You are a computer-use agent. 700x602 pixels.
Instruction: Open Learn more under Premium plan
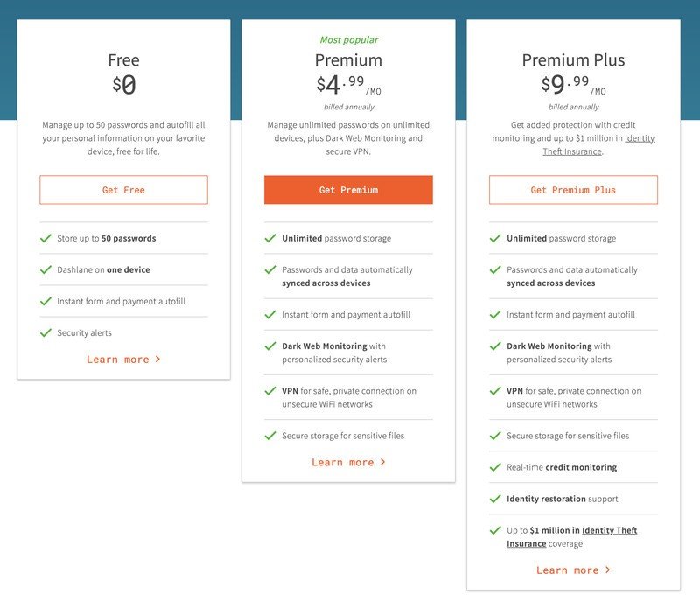tap(343, 462)
